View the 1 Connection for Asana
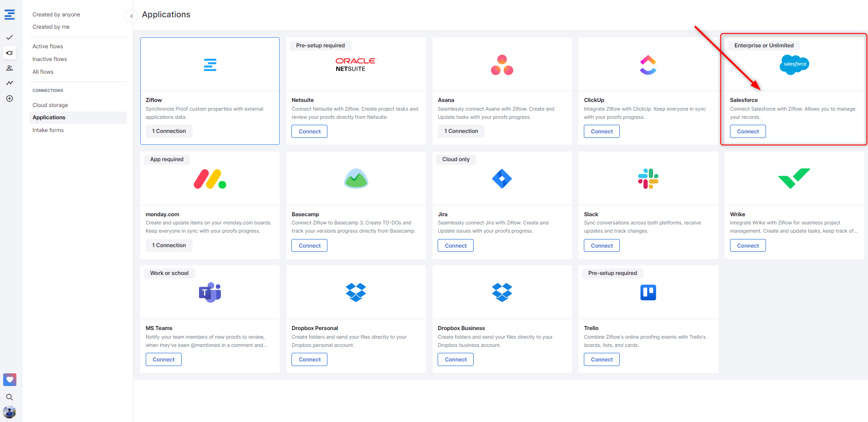This screenshot has height=422, width=868. click(x=461, y=131)
